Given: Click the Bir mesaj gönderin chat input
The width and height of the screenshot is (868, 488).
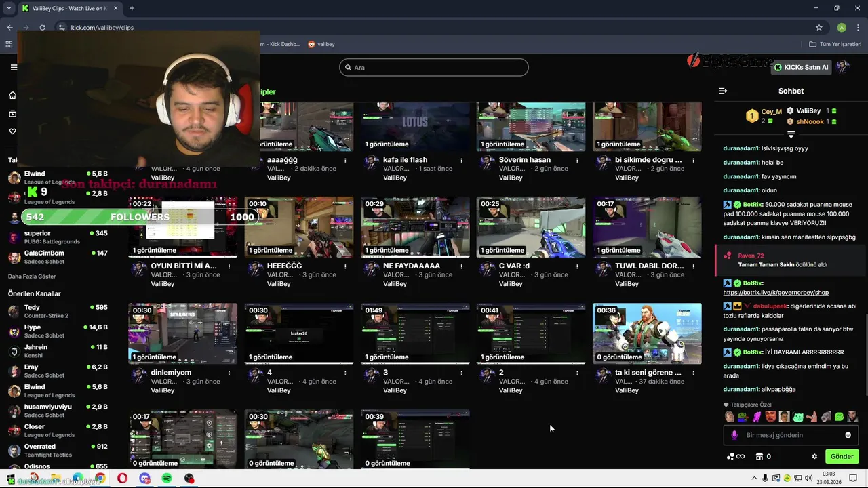Looking at the screenshot, I should 790,435.
